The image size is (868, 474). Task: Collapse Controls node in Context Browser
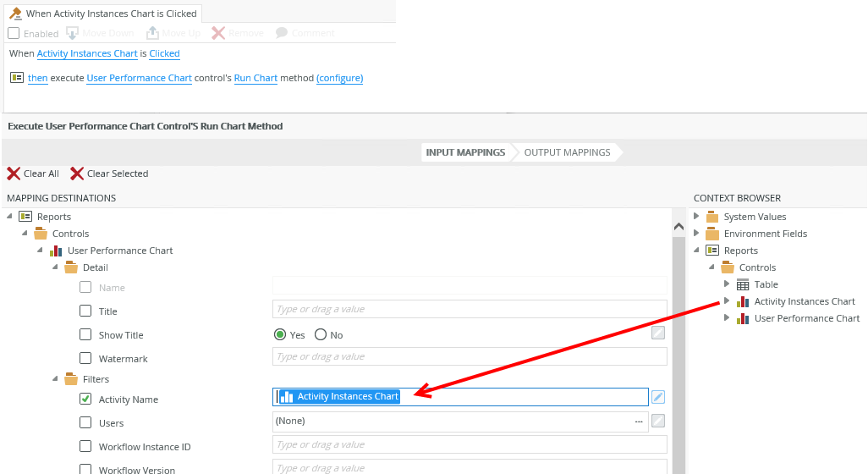pyautogui.click(x=711, y=267)
